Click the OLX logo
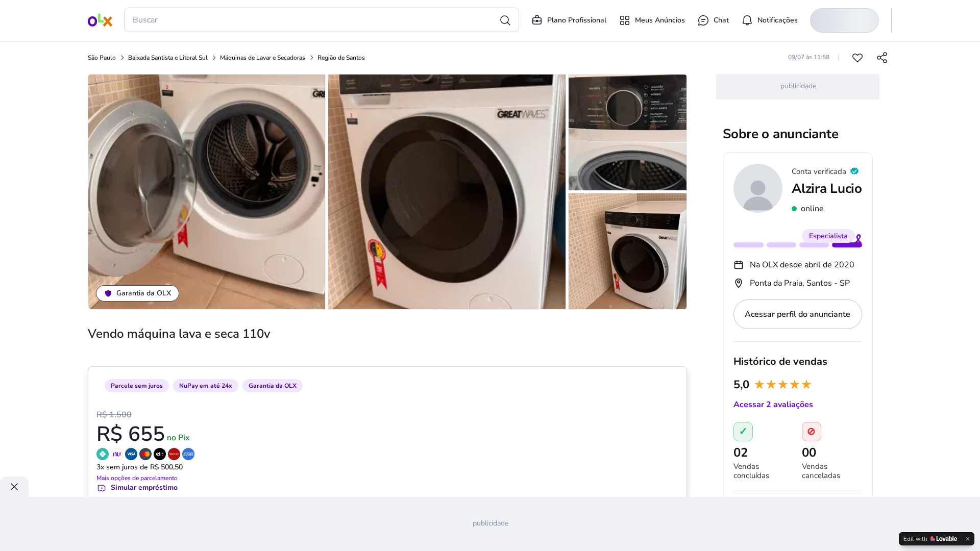 100,20
